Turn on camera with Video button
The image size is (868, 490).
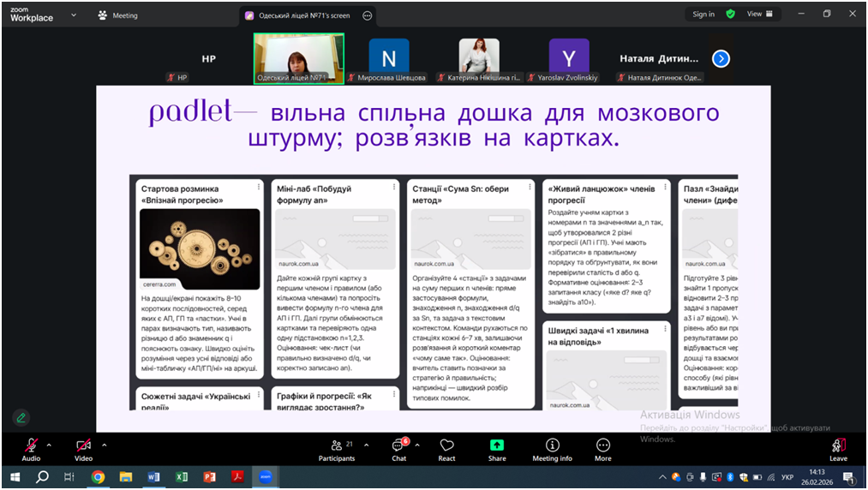(x=83, y=449)
